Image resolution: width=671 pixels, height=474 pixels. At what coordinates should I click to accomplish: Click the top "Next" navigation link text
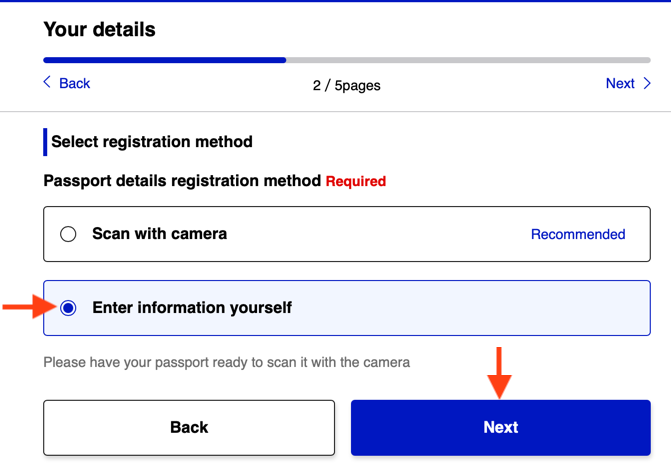(620, 83)
